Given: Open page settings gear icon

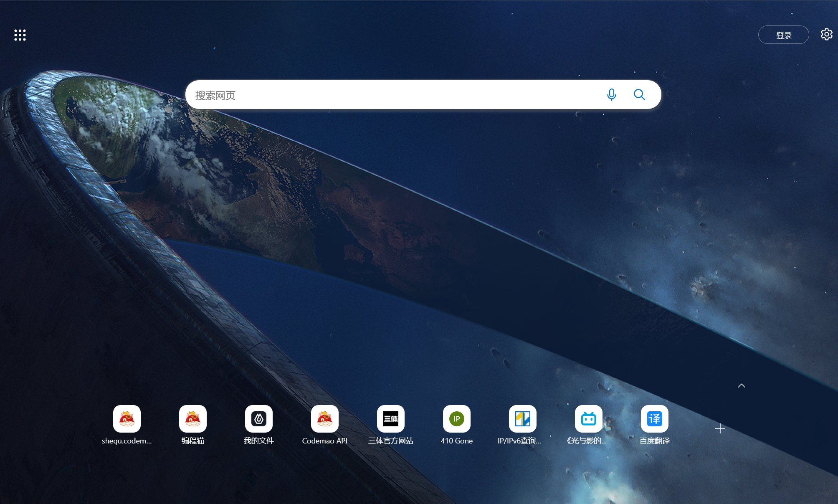Looking at the screenshot, I should pyautogui.click(x=826, y=34).
